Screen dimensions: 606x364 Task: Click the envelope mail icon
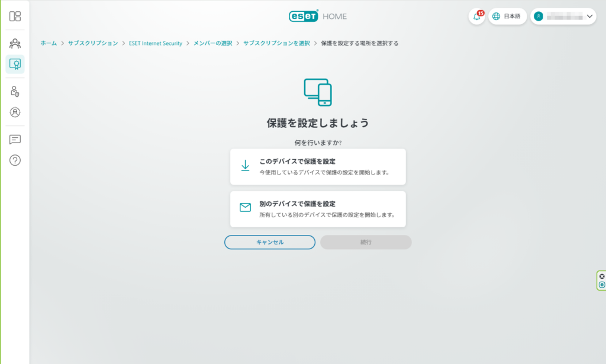[x=245, y=208]
